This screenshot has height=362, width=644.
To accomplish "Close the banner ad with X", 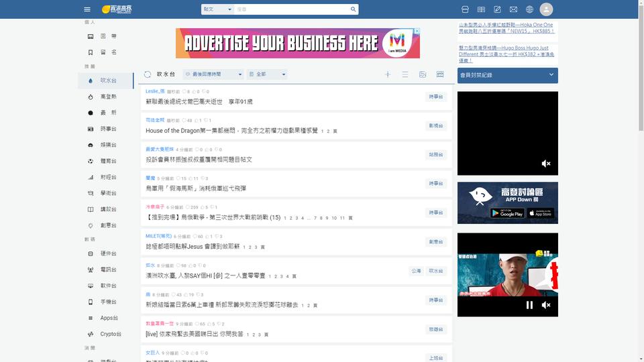I will point(417,31).
